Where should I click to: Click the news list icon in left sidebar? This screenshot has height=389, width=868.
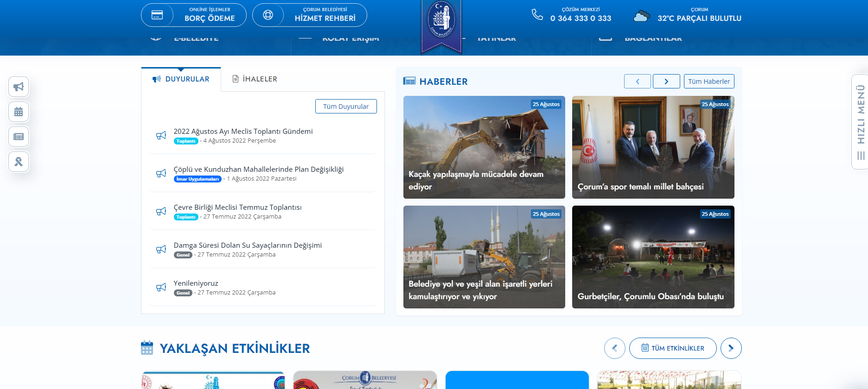point(19,137)
